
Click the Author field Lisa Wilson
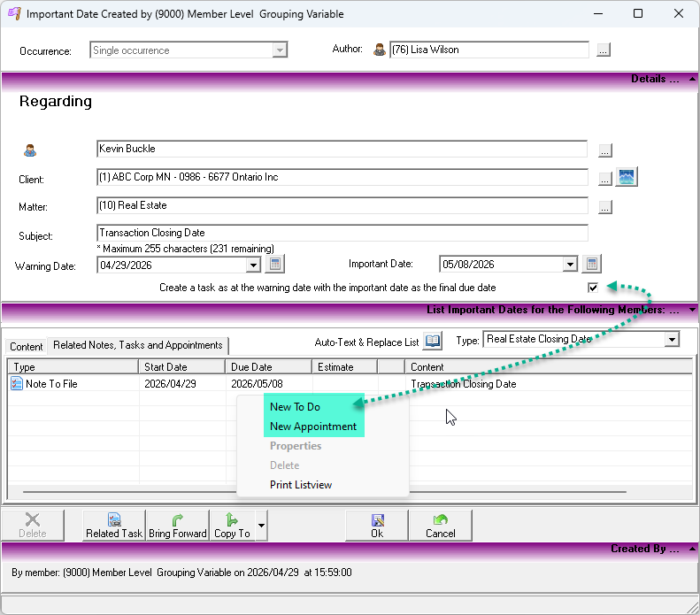click(x=488, y=50)
